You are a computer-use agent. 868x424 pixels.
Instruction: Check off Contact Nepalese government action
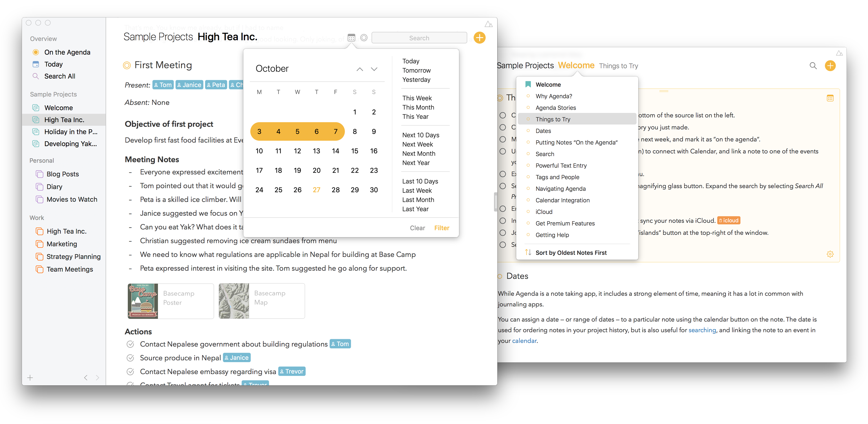point(130,344)
